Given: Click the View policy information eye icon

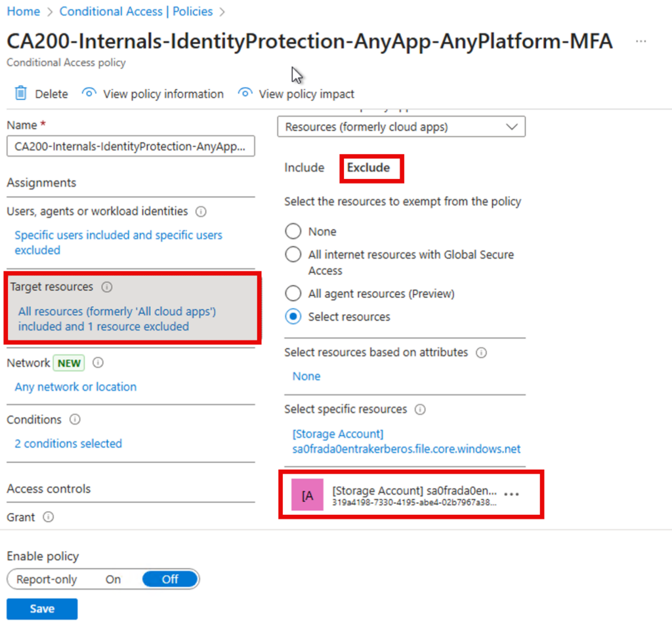Looking at the screenshot, I should [x=89, y=93].
